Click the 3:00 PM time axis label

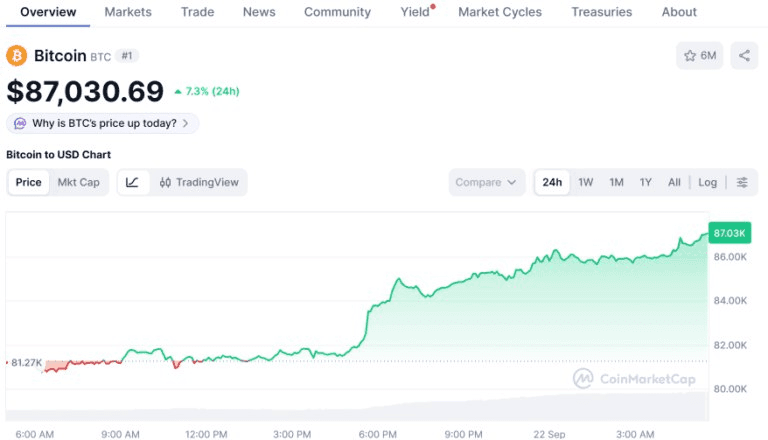(292, 434)
